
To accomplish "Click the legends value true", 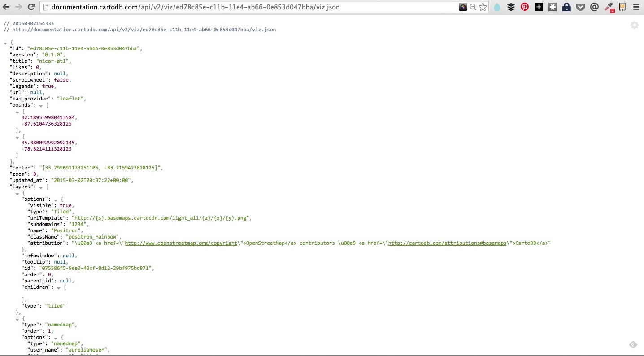I will point(48,86).
